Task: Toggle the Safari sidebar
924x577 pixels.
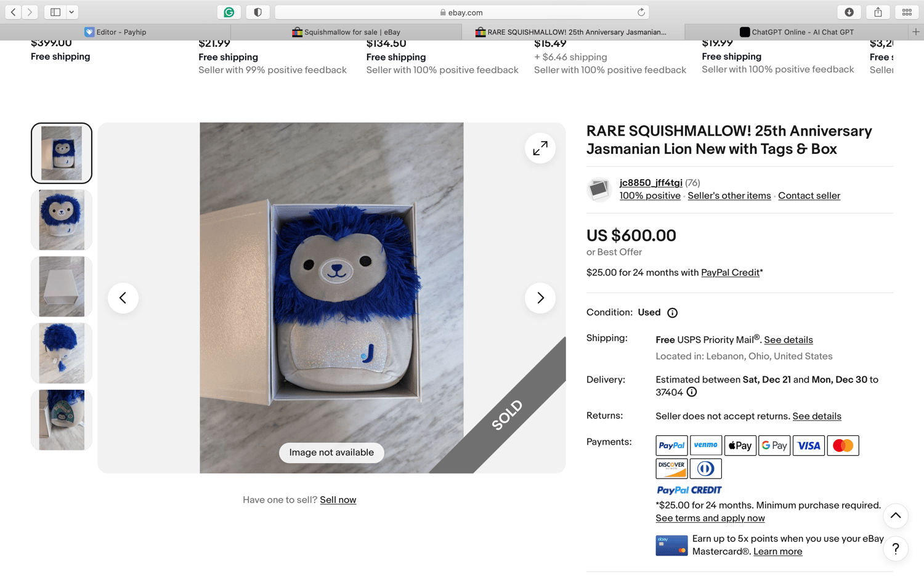Action: pos(55,12)
